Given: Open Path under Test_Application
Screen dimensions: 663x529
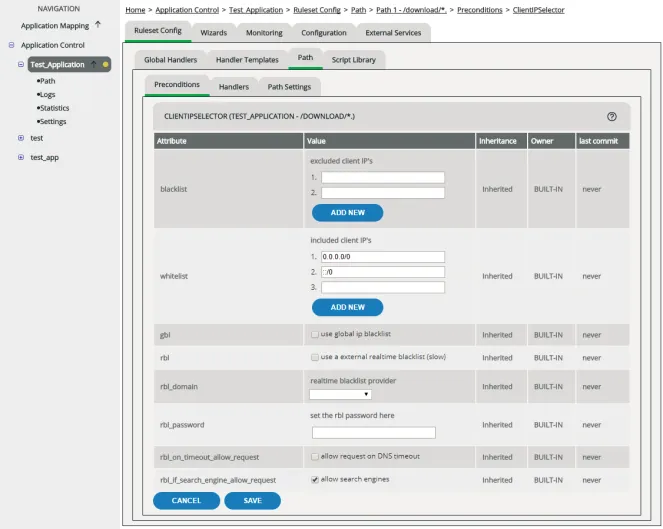Looking at the screenshot, I should click(46, 81).
